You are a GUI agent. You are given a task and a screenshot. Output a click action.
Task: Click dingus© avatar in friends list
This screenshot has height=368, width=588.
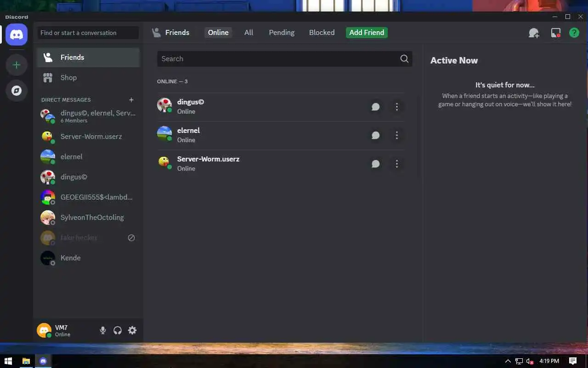pos(164,105)
